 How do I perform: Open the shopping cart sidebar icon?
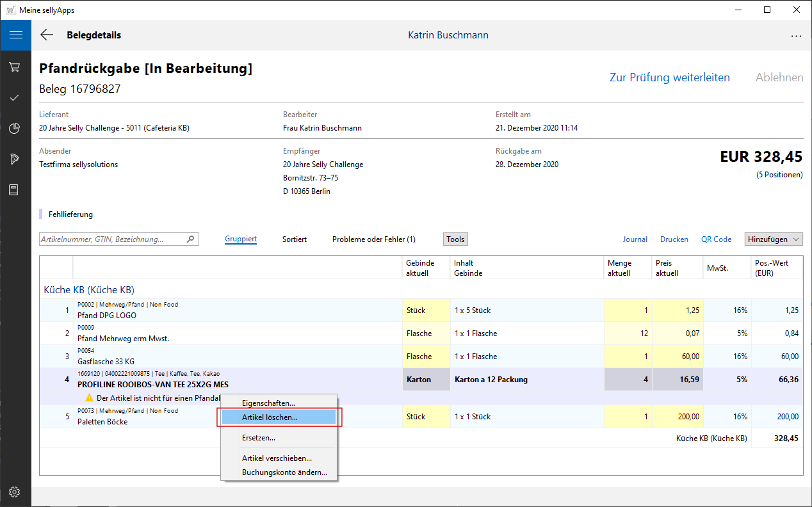pos(15,67)
